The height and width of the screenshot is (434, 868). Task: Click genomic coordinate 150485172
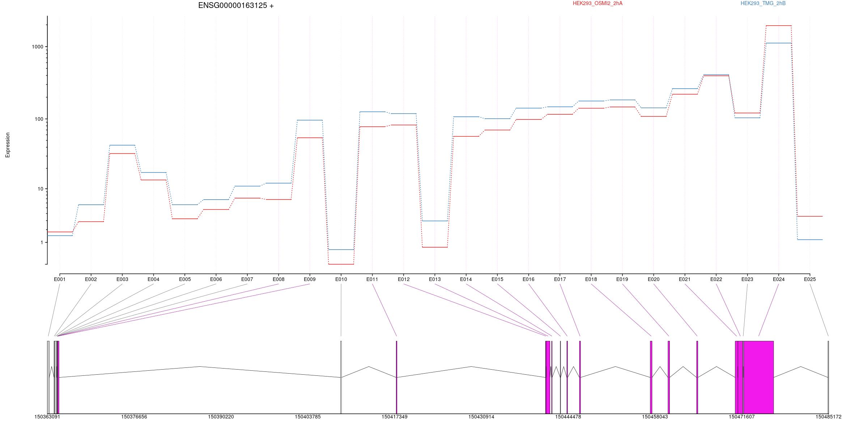829,417
